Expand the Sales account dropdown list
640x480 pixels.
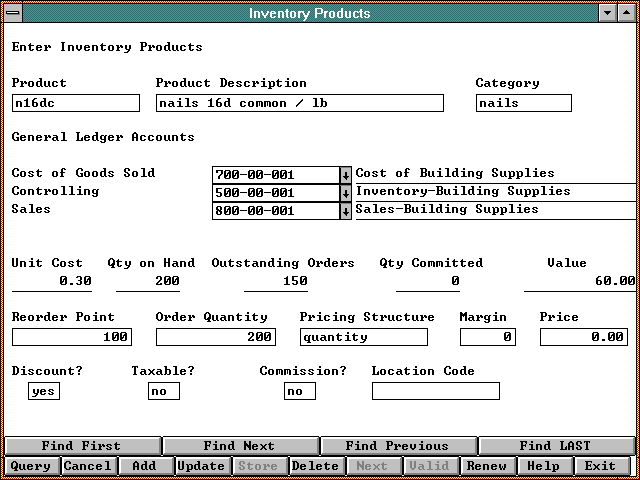pyautogui.click(x=346, y=211)
